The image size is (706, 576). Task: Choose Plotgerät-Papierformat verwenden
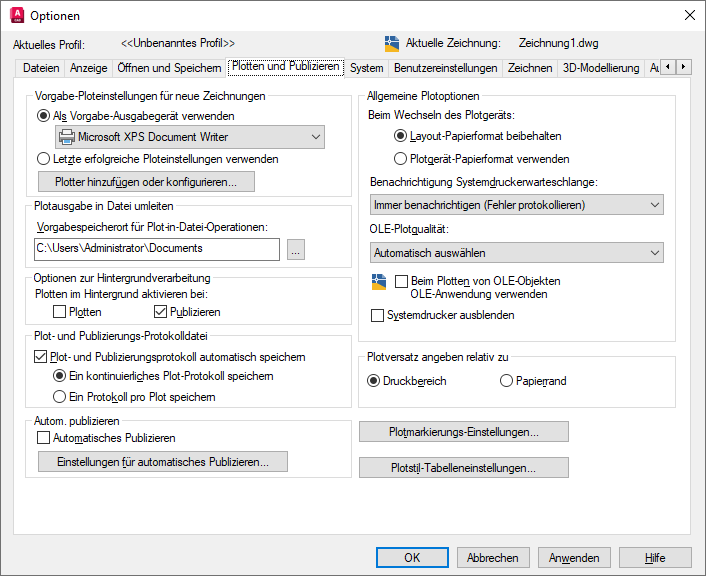[401, 158]
